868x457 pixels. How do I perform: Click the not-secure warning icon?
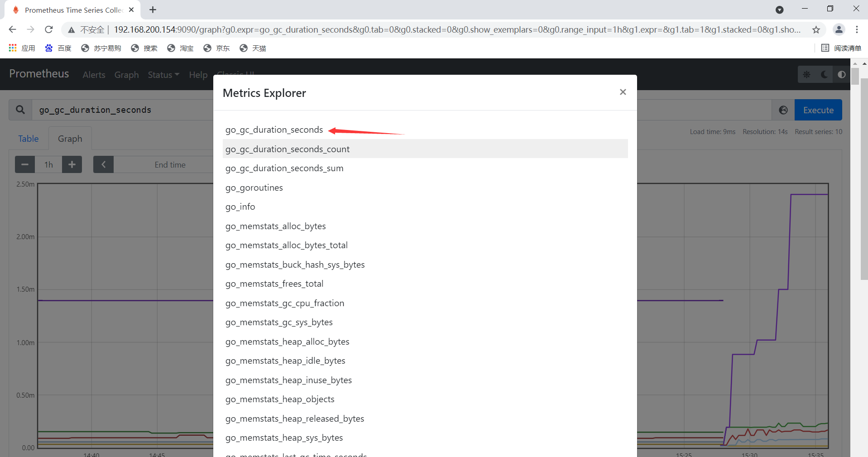coord(71,30)
